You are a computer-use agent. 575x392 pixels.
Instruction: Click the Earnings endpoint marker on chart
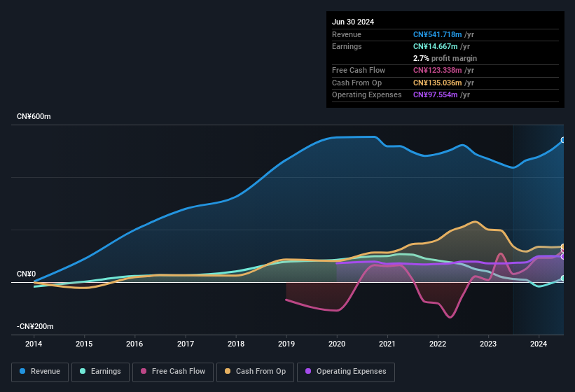point(563,279)
